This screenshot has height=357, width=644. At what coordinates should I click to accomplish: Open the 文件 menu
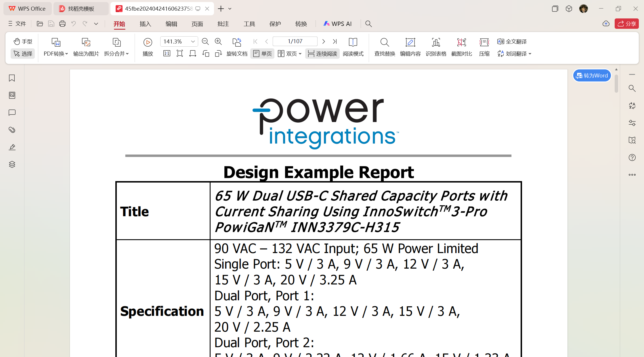(17, 24)
